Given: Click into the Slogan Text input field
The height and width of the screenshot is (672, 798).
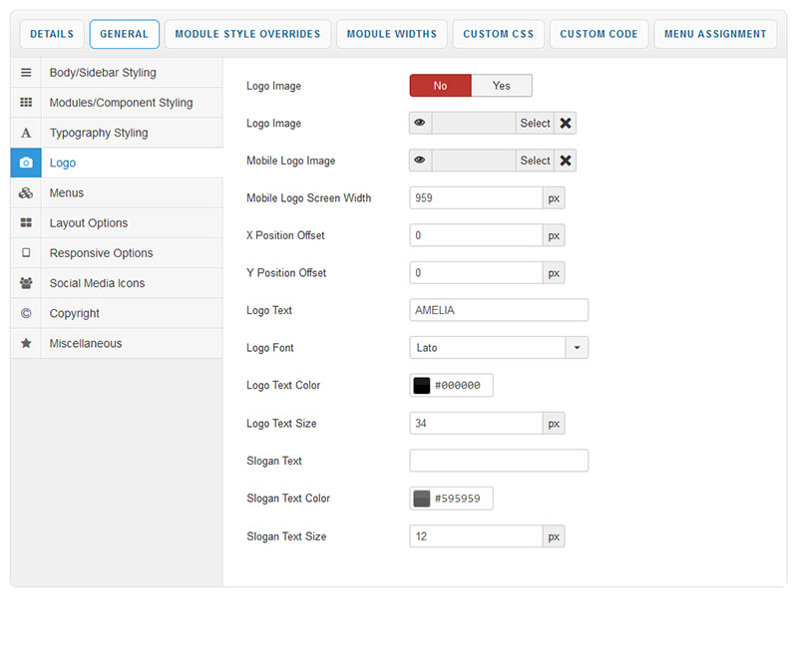Looking at the screenshot, I should [499, 461].
